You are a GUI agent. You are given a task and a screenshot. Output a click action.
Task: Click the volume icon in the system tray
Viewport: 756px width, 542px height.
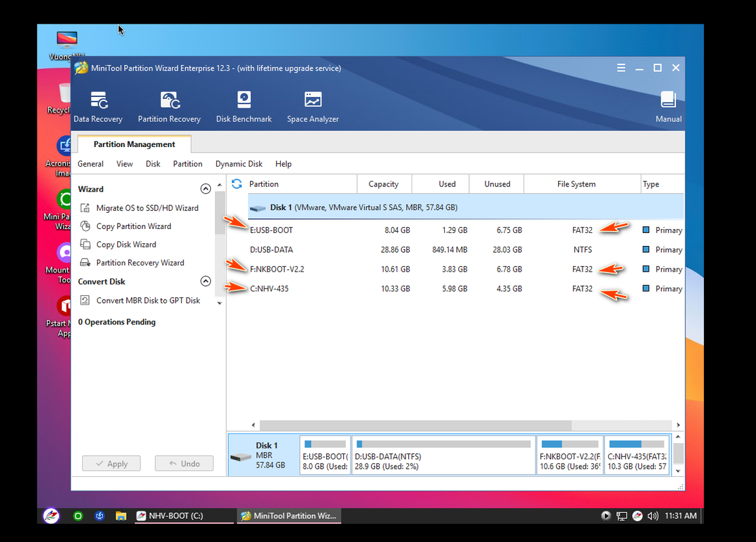coord(653,516)
